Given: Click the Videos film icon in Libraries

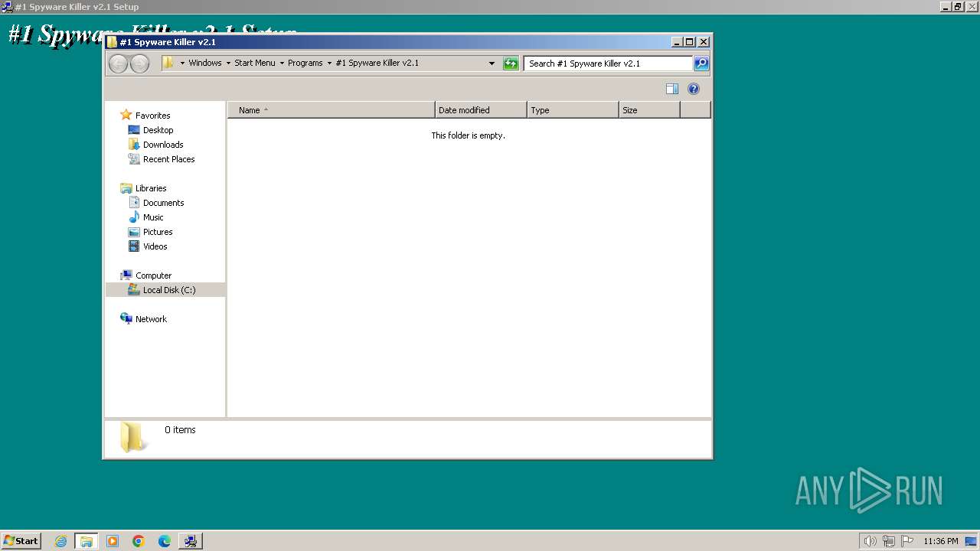Looking at the screenshot, I should pyautogui.click(x=134, y=246).
